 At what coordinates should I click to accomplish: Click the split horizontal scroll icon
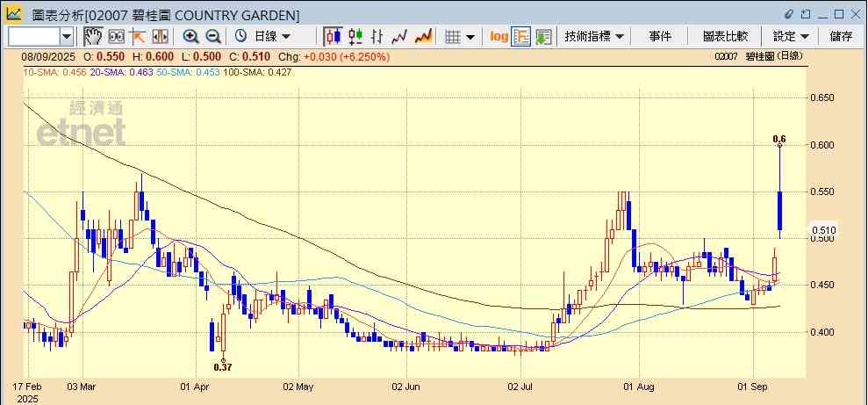tap(160, 37)
